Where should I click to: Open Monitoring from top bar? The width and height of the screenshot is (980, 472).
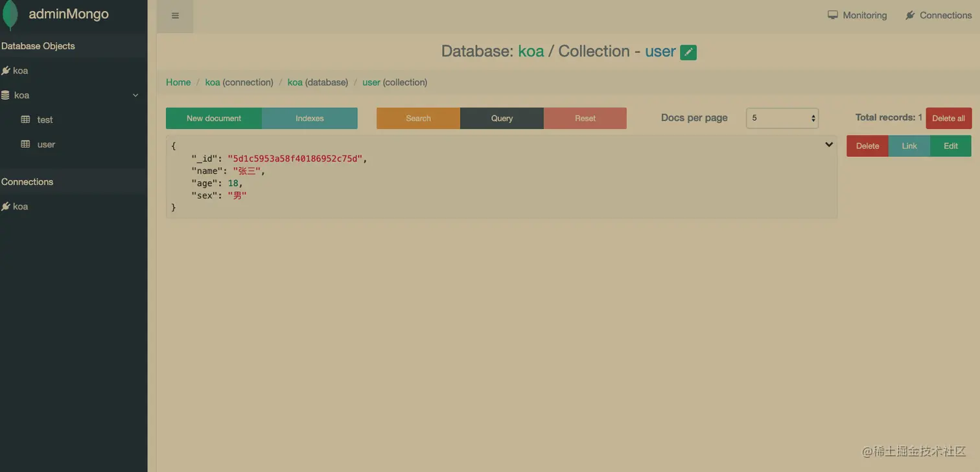coord(857,15)
